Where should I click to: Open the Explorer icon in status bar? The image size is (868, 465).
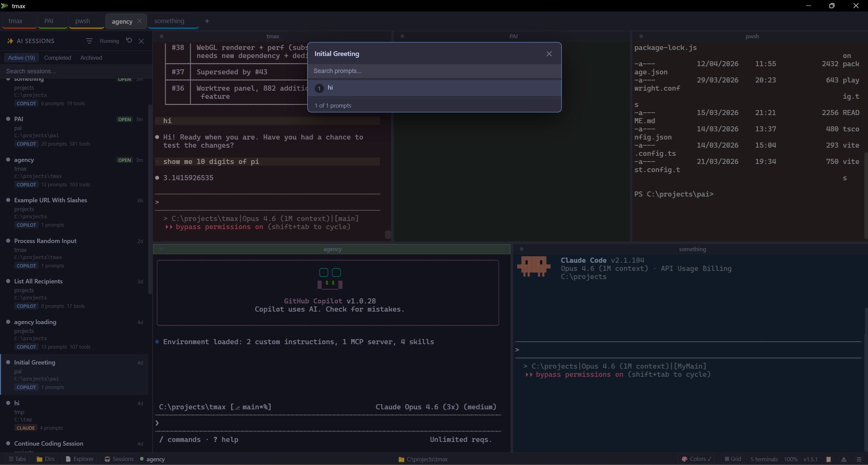[x=69, y=459]
